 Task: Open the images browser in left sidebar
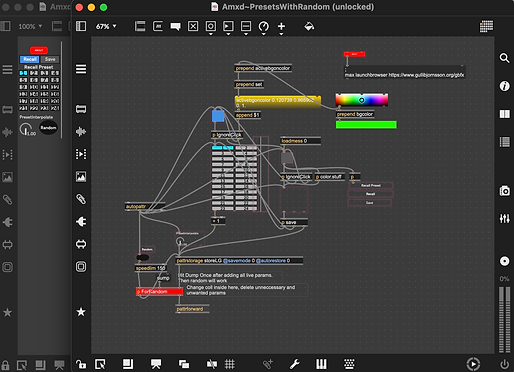click(81, 177)
